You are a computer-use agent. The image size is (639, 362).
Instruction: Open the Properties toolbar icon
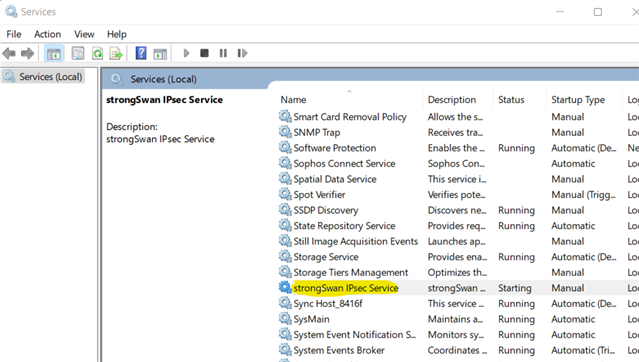coord(78,53)
